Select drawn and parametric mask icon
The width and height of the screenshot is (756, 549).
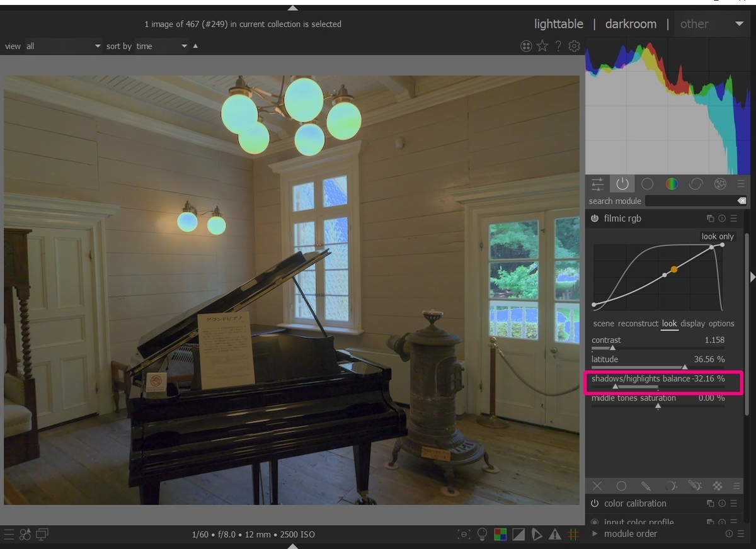694,486
